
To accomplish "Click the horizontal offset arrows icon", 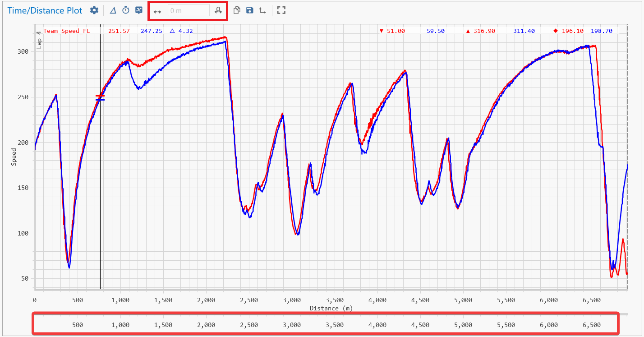I will pos(157,11).
